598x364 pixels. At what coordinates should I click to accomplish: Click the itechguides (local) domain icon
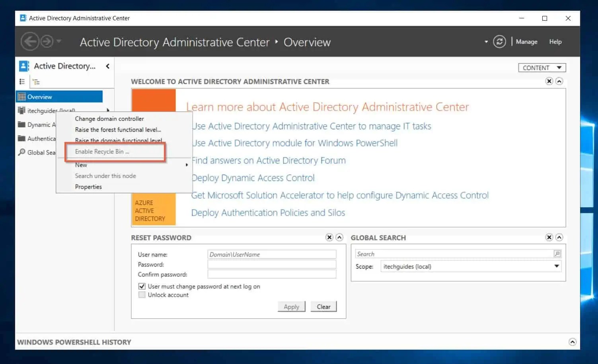(21, 110)
